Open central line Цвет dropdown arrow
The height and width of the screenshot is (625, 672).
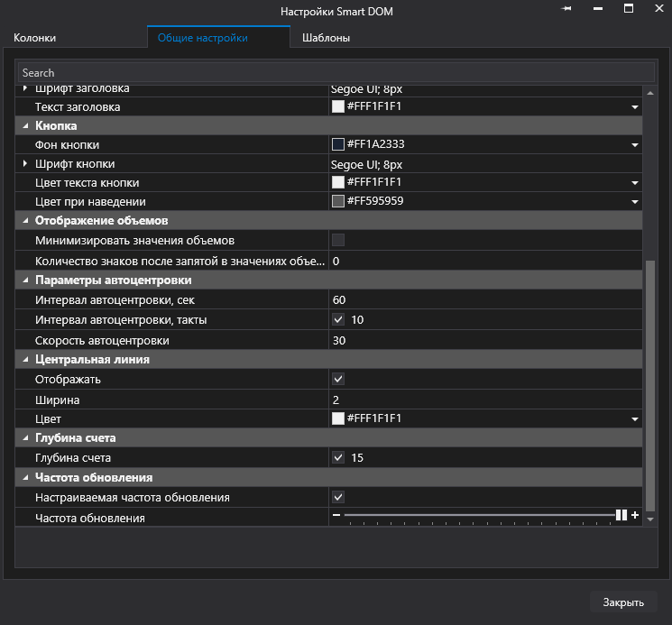click(x=635, y=419)
